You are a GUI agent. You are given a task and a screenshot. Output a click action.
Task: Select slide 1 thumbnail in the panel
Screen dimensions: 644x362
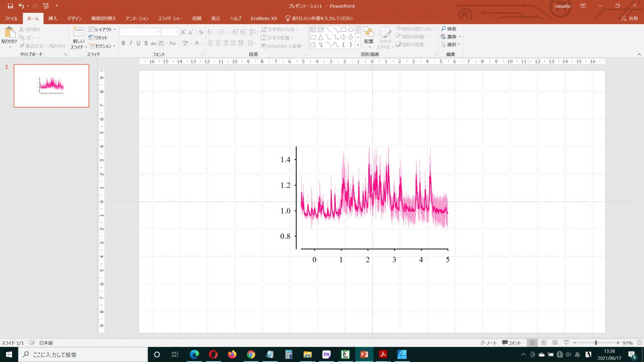pos(51,86)
